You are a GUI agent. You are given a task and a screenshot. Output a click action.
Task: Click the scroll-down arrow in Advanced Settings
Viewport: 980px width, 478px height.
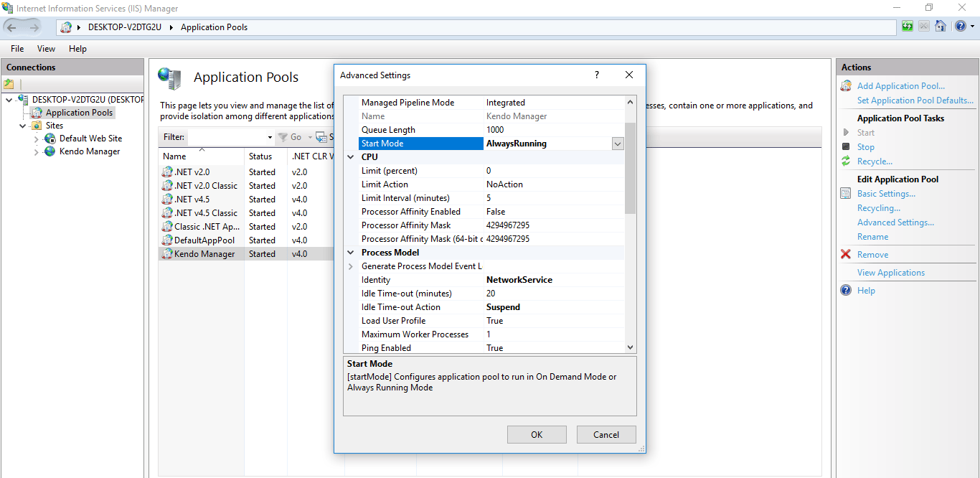pyautogui.click(x=629, y=347)
